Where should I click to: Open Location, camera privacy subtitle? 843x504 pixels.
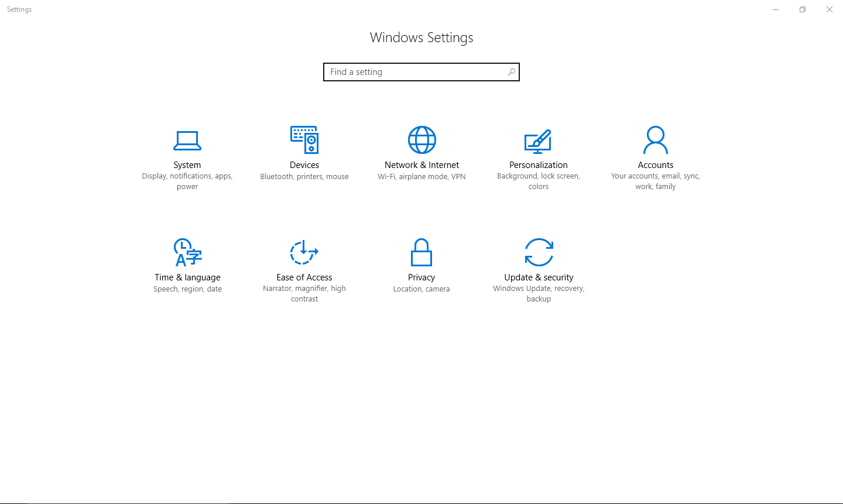(421, 289)
